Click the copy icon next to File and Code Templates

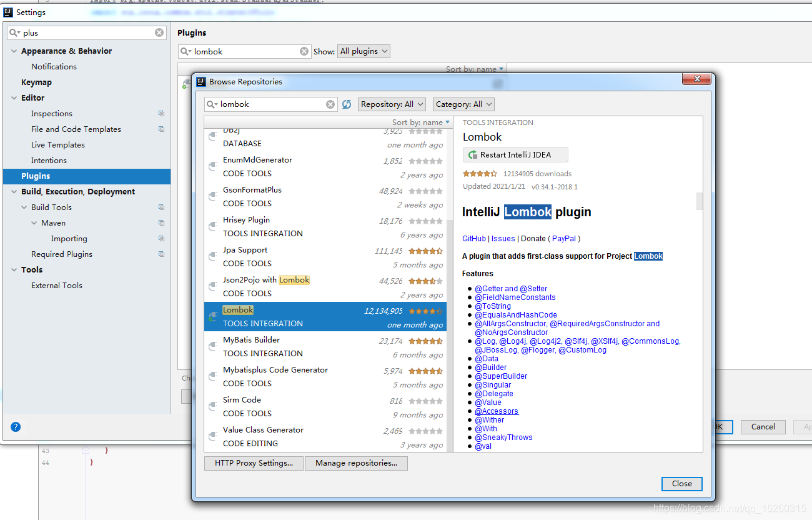(161, 129)
